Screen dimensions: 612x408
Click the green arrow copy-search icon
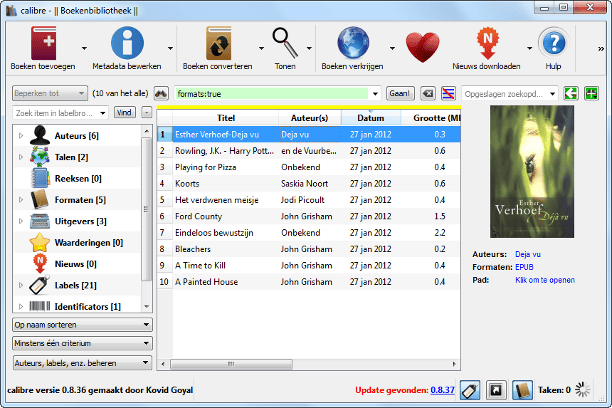point(571,93)
